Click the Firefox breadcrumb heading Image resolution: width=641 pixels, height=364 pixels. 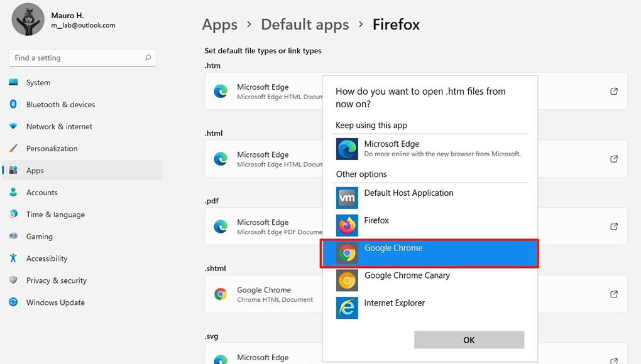(x=396, y=24)
